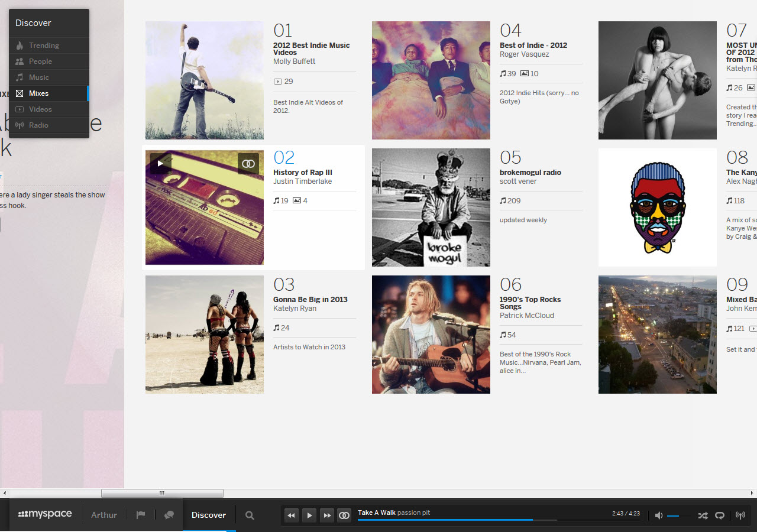The height and width of the screenshot is (532, 757).
Task: Select Trending in the Discover menu
Action: (44, 46)
